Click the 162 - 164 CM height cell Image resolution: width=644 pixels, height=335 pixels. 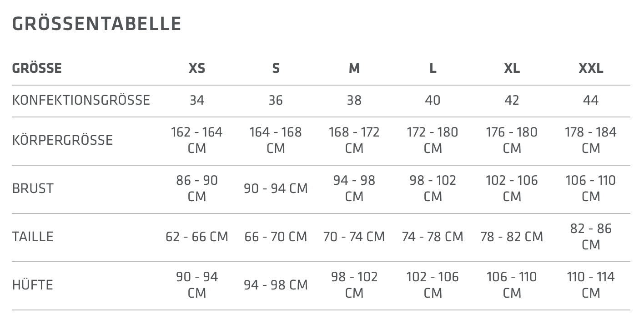pos(197,140)
